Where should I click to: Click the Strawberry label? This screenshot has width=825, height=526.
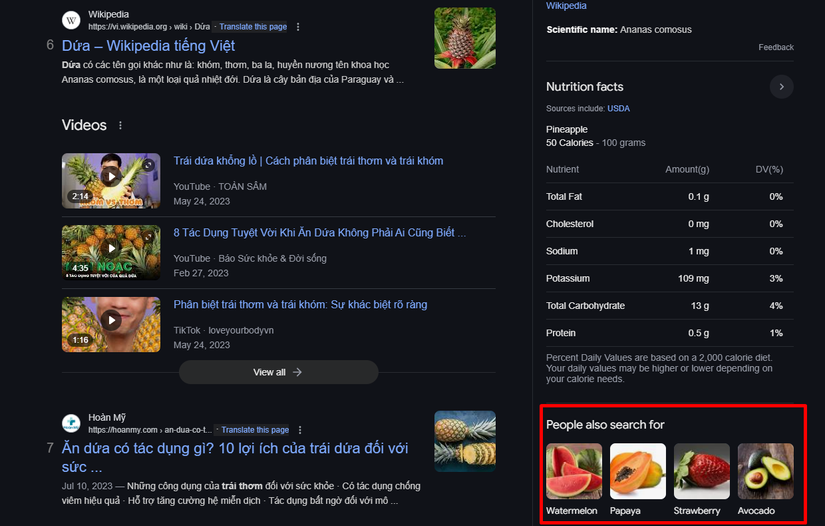tap(697, 511)
